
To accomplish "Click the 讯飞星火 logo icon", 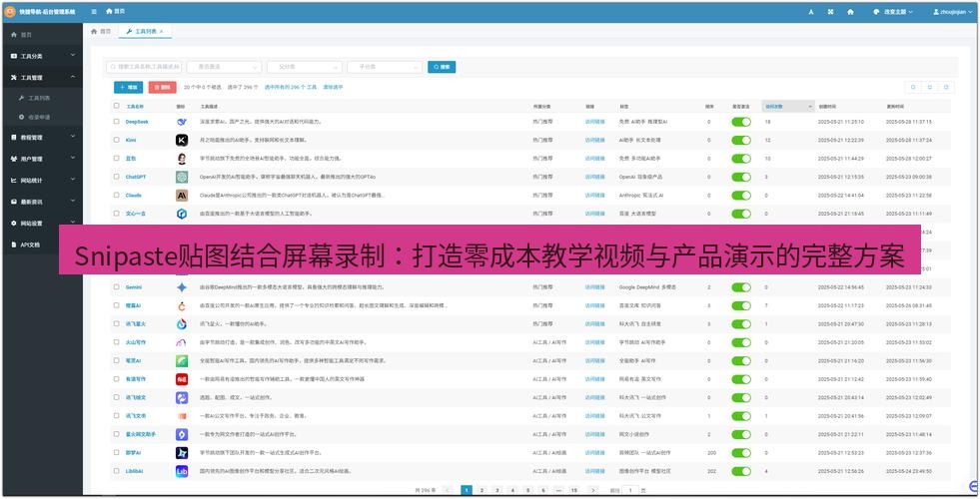I will [x=182, y=324].
